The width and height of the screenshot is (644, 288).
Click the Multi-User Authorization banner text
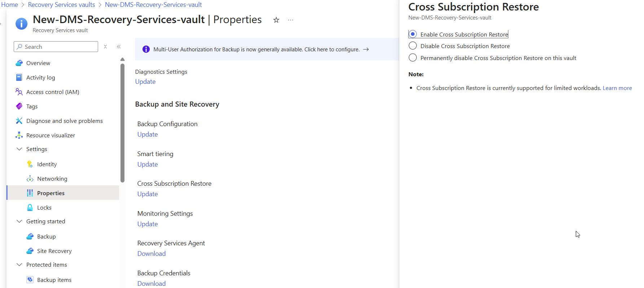[257, 50]
